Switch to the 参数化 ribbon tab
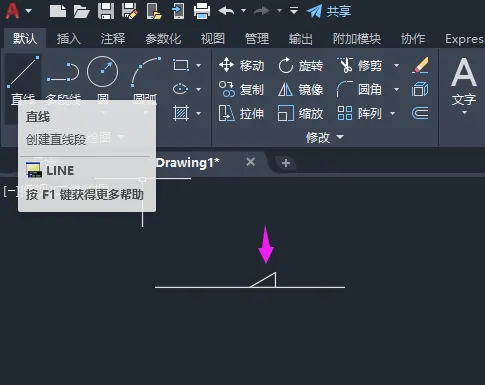Image resolution: width=485 pixels, height=385 pixels. (x=163, y=39)
